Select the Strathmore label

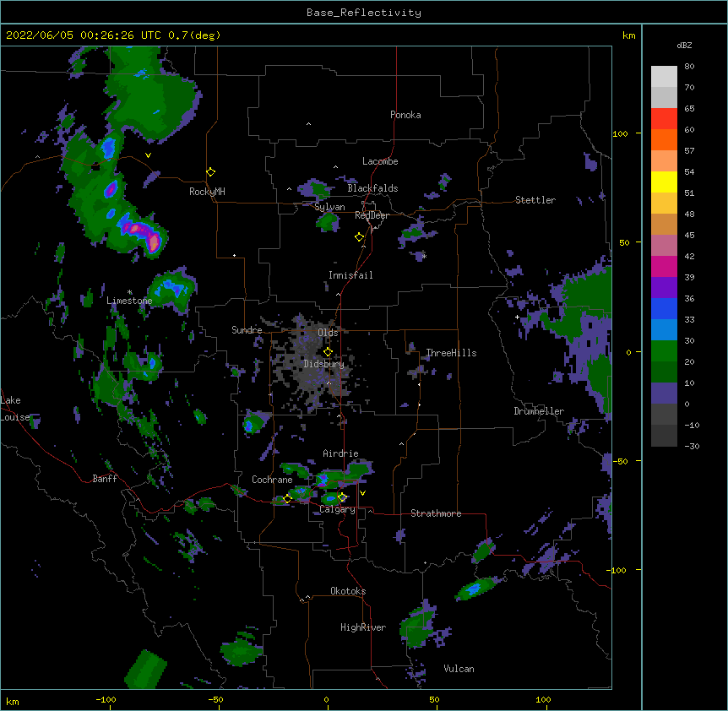click(x=436, y=513)
